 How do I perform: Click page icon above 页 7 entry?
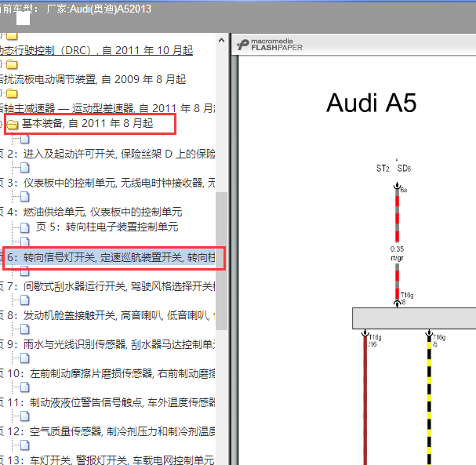point(24,271)
